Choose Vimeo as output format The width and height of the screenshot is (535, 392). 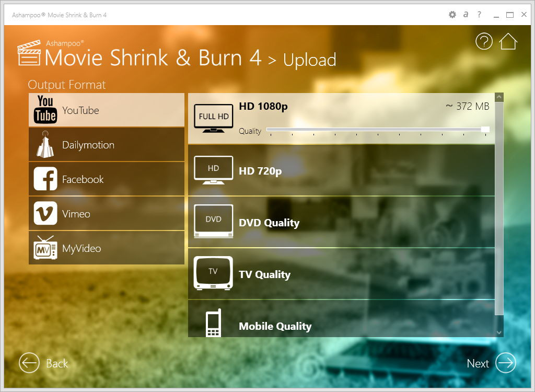[107, 213]
